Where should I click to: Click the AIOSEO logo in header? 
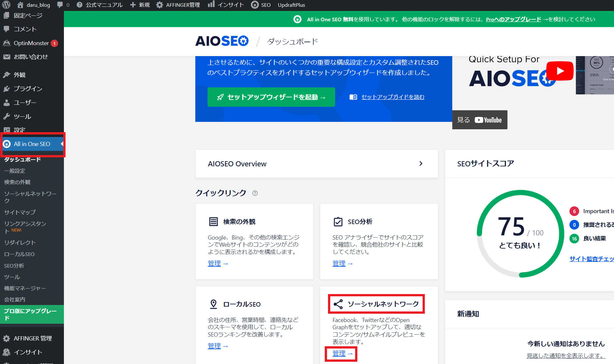tap(222, 41)
